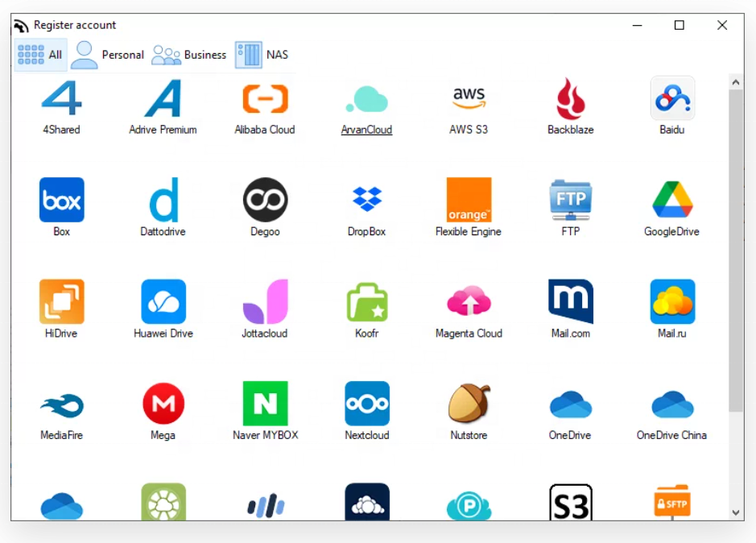The width and height of the screenshot is (756, 543).
Task: Select the 4Shared cloud service icon
Action: [x=61, y=98]
